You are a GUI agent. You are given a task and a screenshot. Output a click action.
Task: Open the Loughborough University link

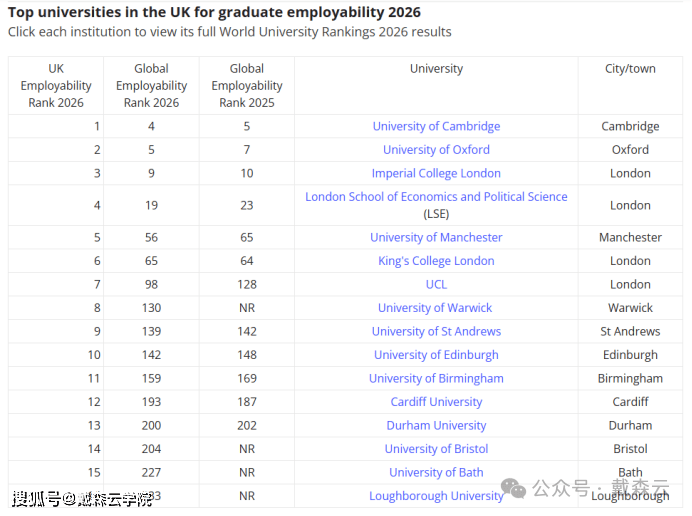[436, 496]
